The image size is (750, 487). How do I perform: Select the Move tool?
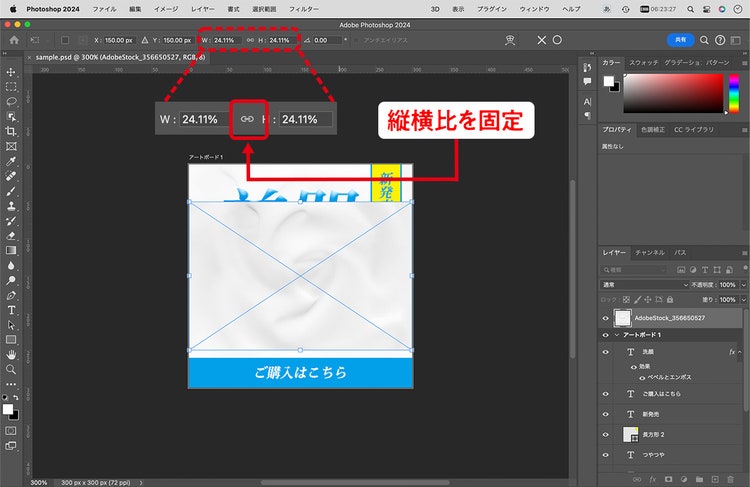pyautogui.click(x=11, y=72)
